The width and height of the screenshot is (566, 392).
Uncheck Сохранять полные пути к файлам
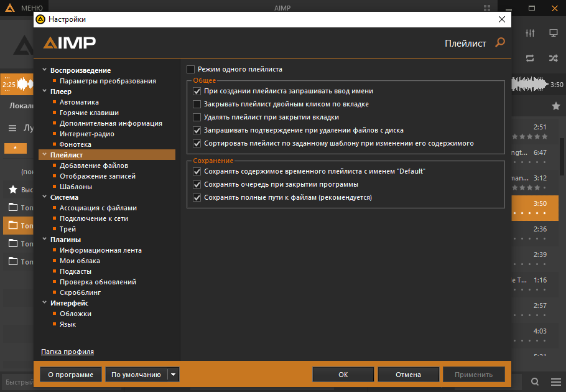click(x=197, y=197)
